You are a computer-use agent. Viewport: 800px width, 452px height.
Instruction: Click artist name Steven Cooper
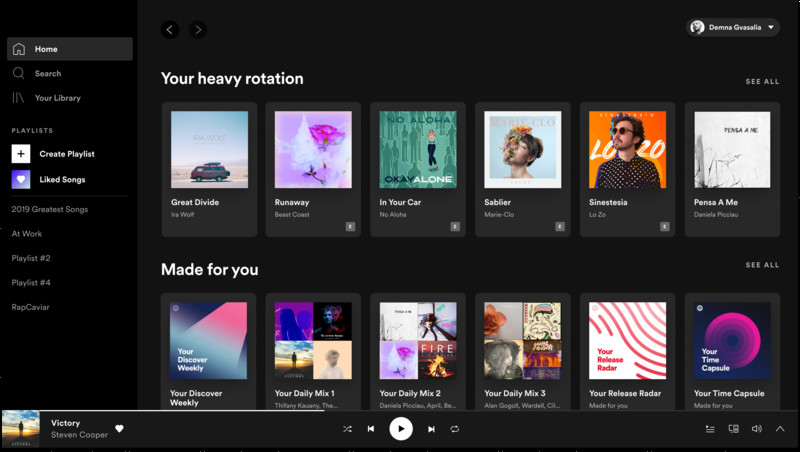coord(79,435)
